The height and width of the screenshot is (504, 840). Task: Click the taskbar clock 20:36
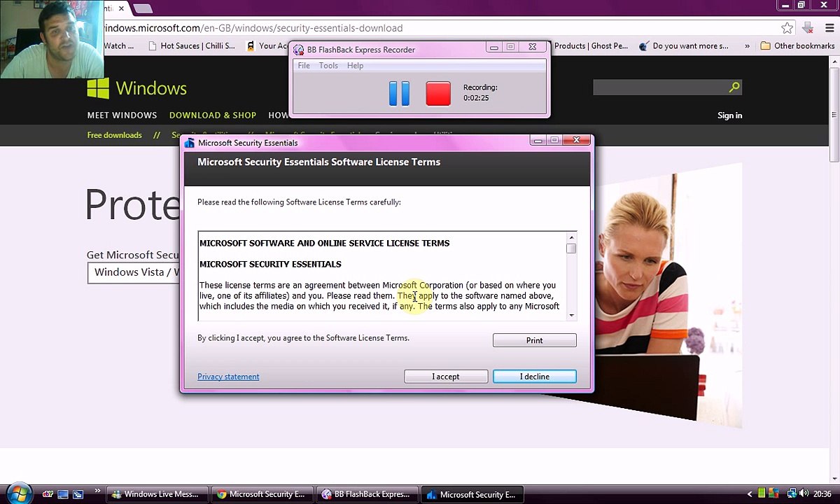pyautogui.click(x=822, y=494)
